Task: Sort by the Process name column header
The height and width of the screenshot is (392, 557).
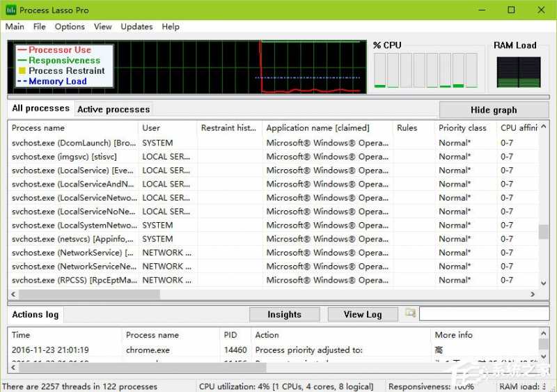Action: 38,128
